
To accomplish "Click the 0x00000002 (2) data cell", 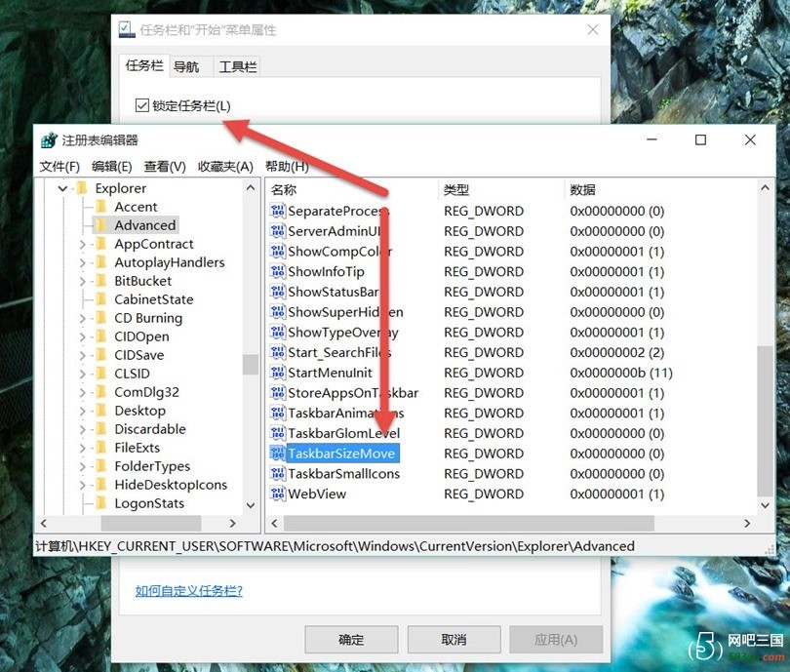I will [617, 352].
